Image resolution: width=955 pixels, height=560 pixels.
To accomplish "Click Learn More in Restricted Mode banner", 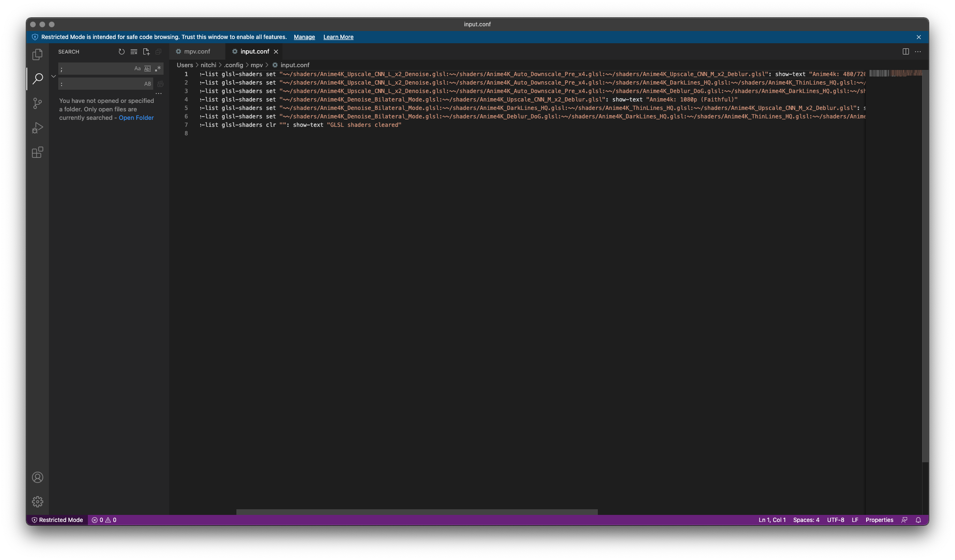I will tap(338, 37).
